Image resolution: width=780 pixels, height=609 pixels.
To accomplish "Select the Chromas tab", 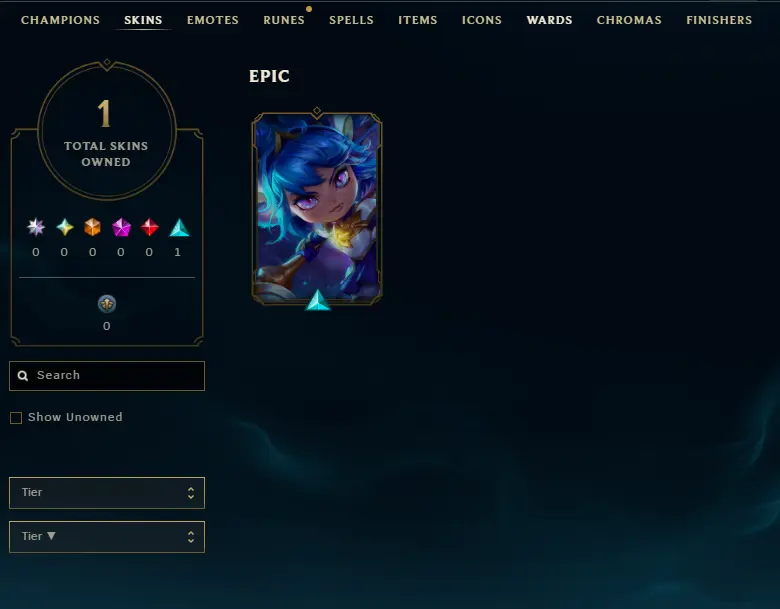I will (629, 20).
